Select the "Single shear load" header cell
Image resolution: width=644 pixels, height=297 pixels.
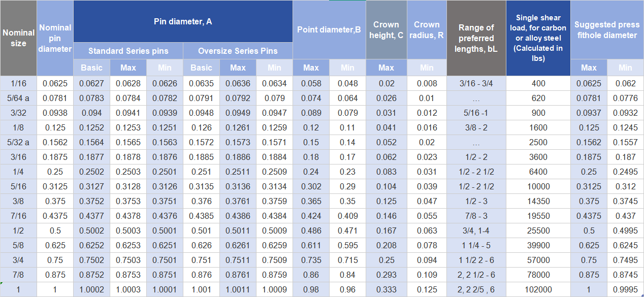click(x=538, y=38)
